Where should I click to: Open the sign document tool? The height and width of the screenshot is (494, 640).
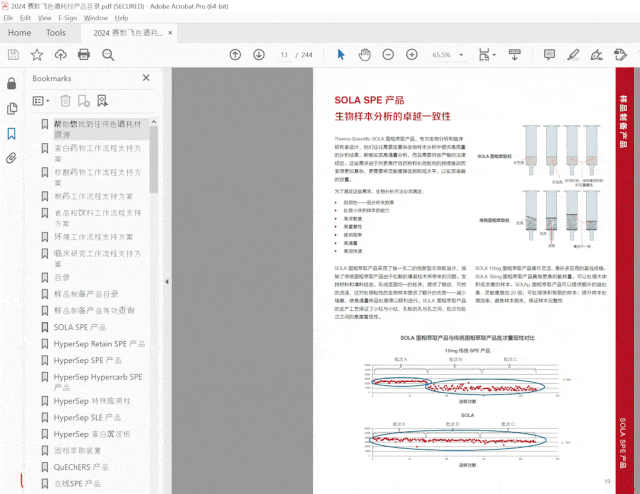point(597,55)
